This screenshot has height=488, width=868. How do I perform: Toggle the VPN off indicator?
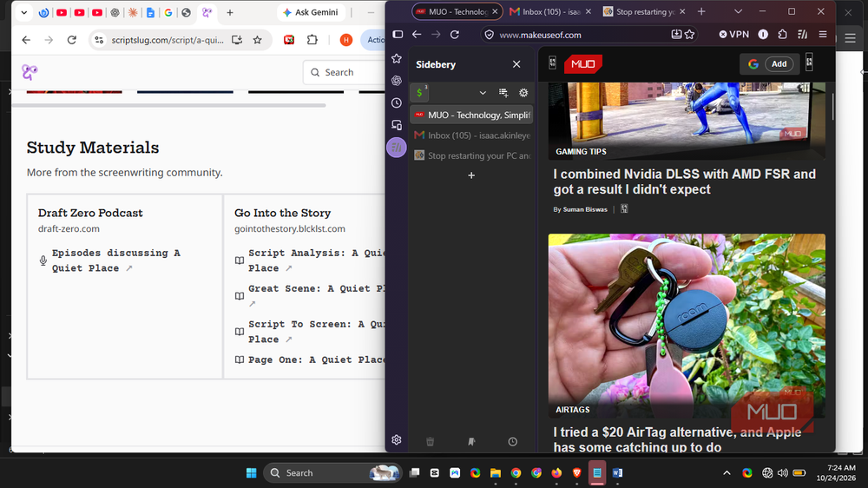(734, 35)
